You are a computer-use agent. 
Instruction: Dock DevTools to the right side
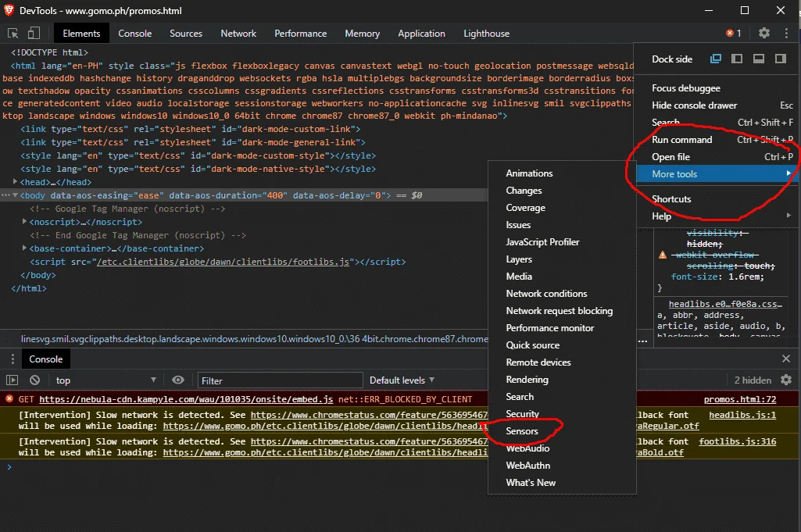click(x=780, y=59)
